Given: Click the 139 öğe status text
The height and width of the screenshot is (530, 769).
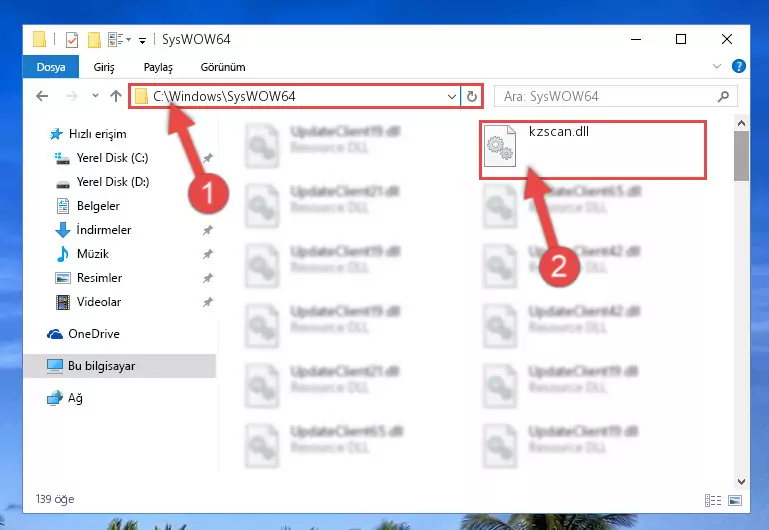Looking at the screenshot, I should [x=55, y=499].
